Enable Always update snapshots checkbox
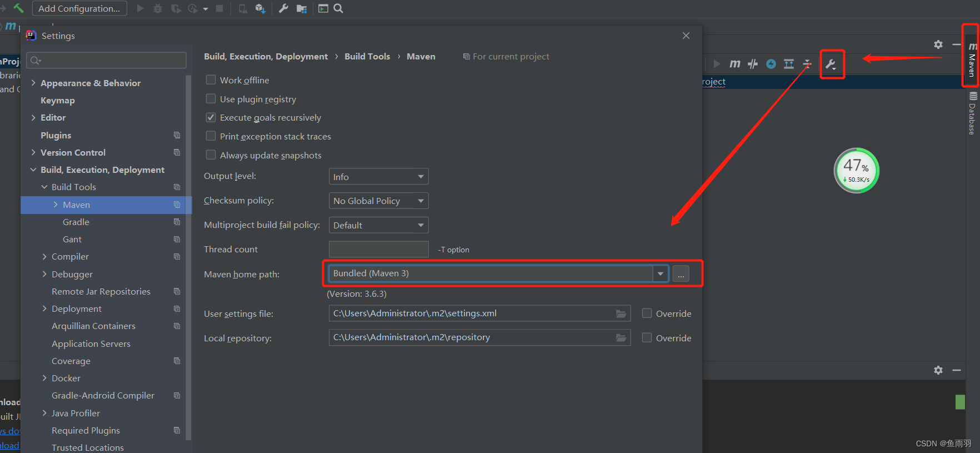This screenshot has height=453, width=980. (x=211, y=155)
